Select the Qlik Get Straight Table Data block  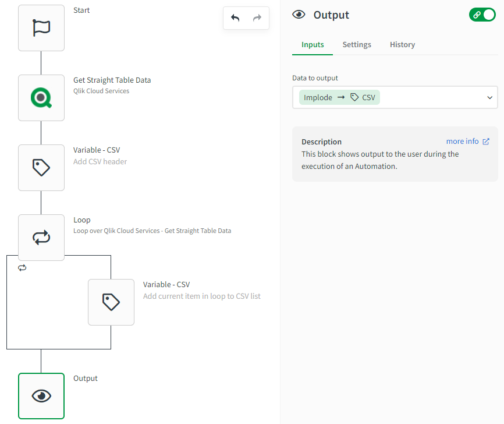click(x=41, y=98)
